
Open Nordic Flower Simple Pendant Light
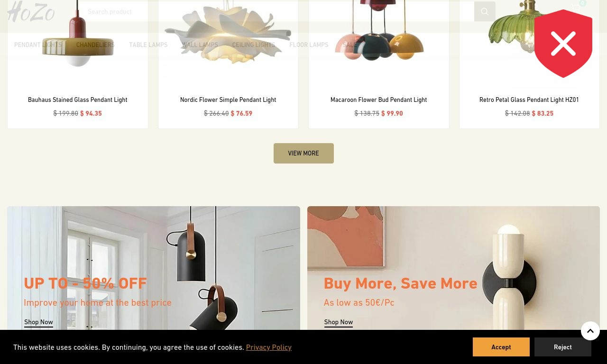pyautogui.click(x=228, y=100)
